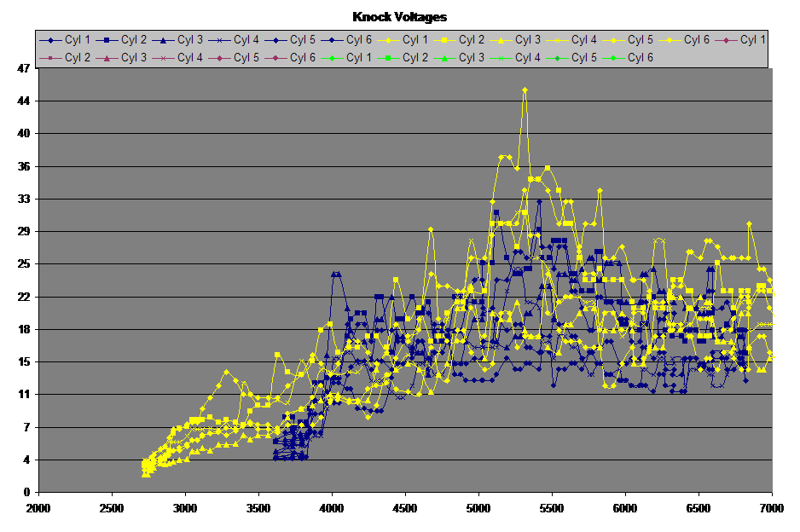Select maroon Cyl 1 legend entry
800x532 pixels.
pos(740,40)
